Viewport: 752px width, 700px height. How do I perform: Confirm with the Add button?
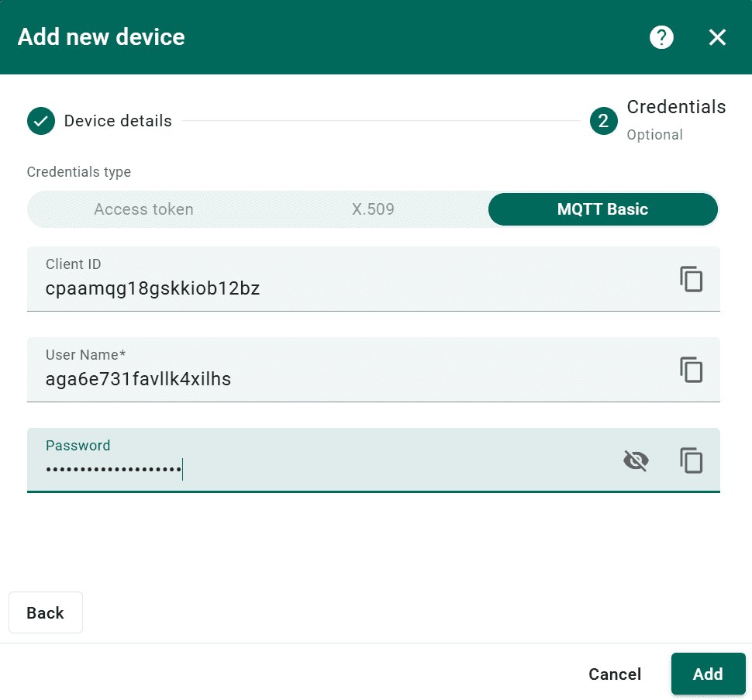[x=708, y=674]
